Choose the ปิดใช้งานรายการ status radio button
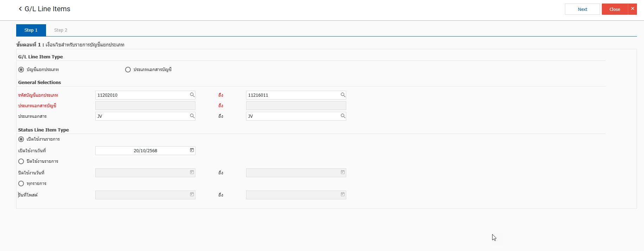This screenshot has width=644, height=251. pyautogui.click(x=21, y=161)
